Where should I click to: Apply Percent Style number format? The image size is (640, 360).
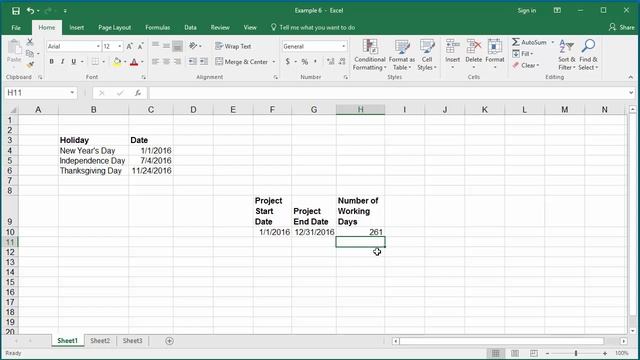[304, 62]
